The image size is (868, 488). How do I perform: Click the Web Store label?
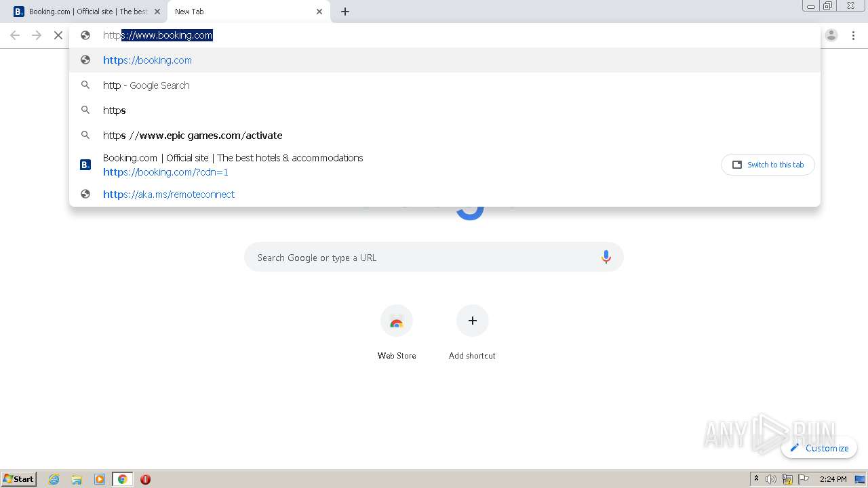[x=397, y=356]
